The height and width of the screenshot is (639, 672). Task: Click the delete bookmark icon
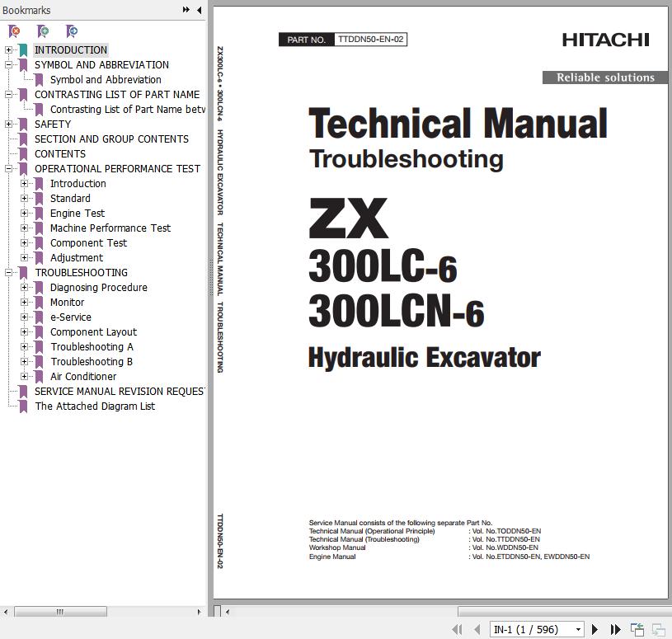[x=15, y=31]
